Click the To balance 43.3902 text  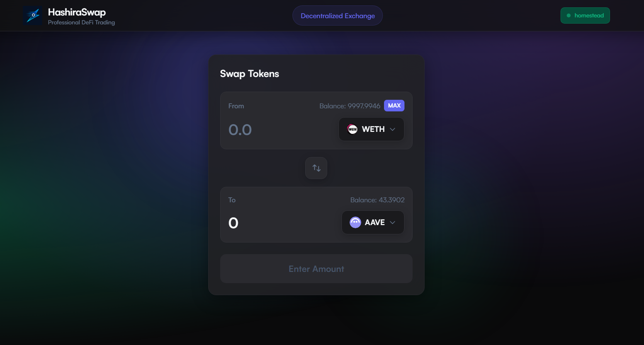(x=377, y=200)
